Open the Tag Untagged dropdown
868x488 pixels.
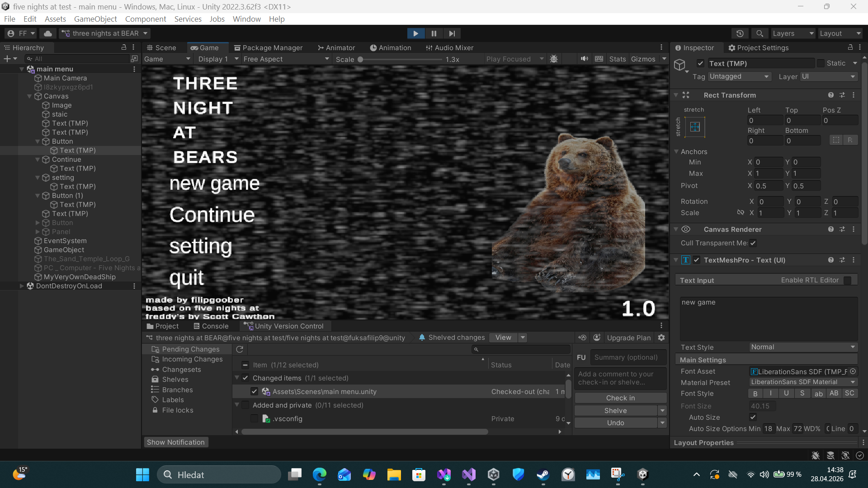tap(739, 76)
